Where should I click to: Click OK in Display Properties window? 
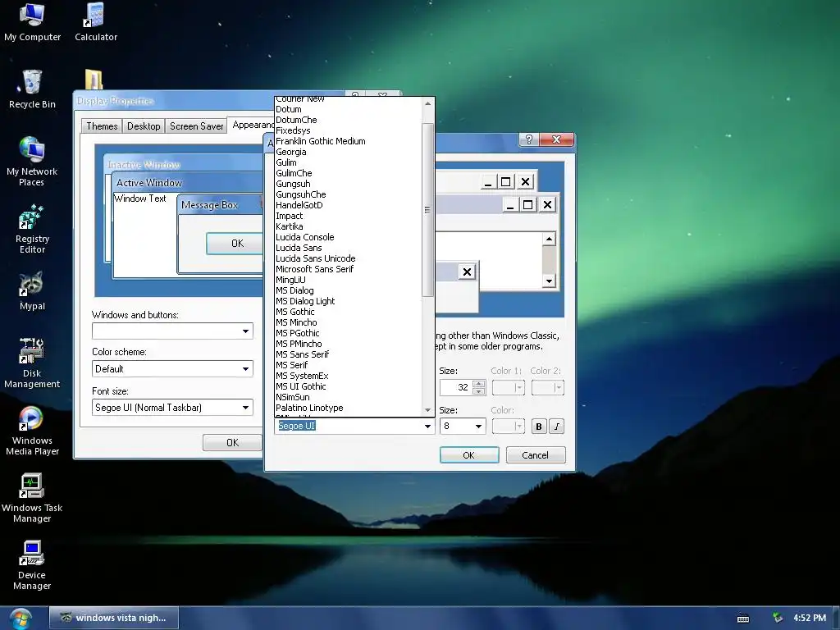232,442
